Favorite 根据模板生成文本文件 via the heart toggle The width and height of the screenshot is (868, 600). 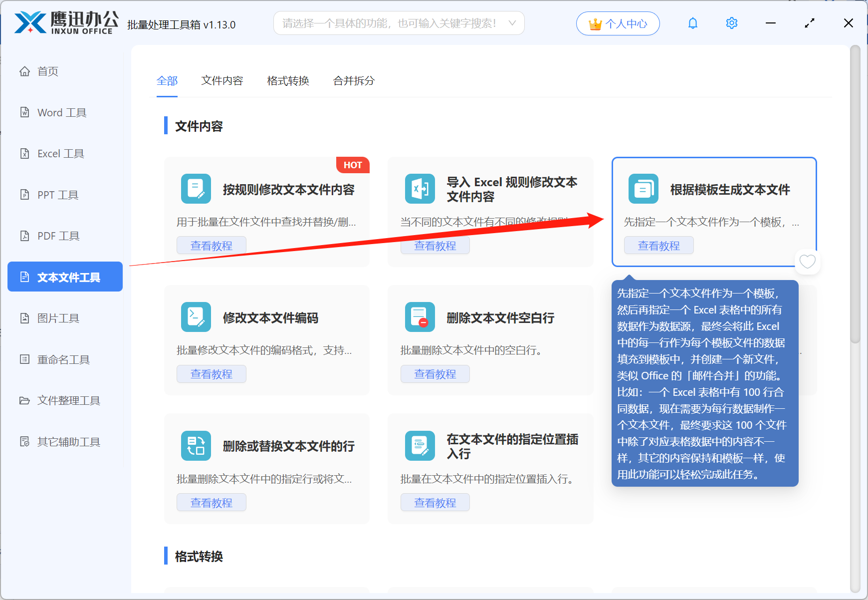807,262
